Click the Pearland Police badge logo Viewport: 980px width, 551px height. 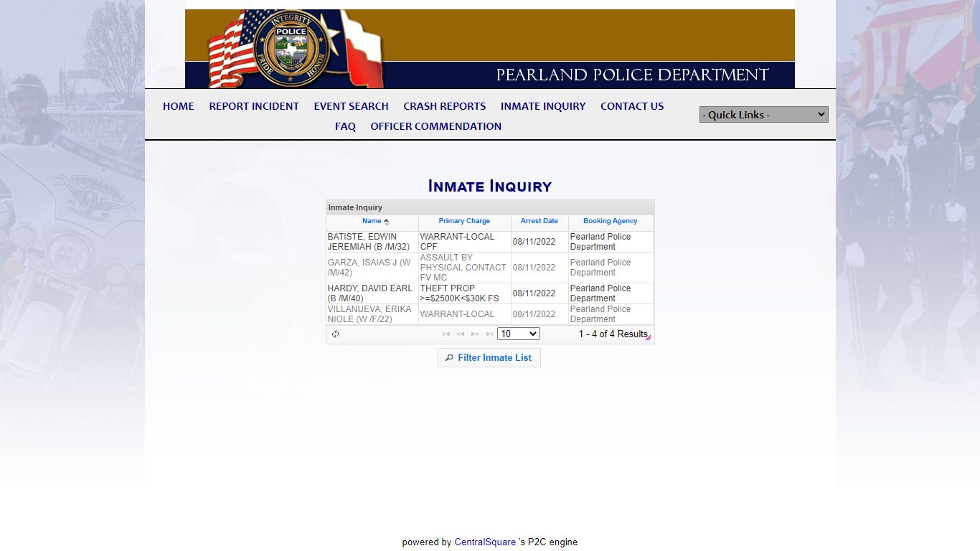click(291, 49)
